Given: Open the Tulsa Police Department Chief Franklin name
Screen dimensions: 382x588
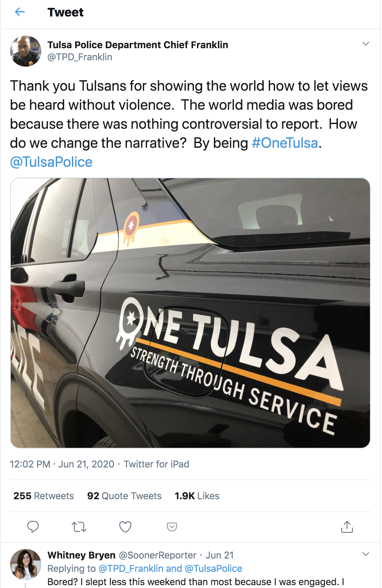Looking at the screenshot, I should coord(138,45).
